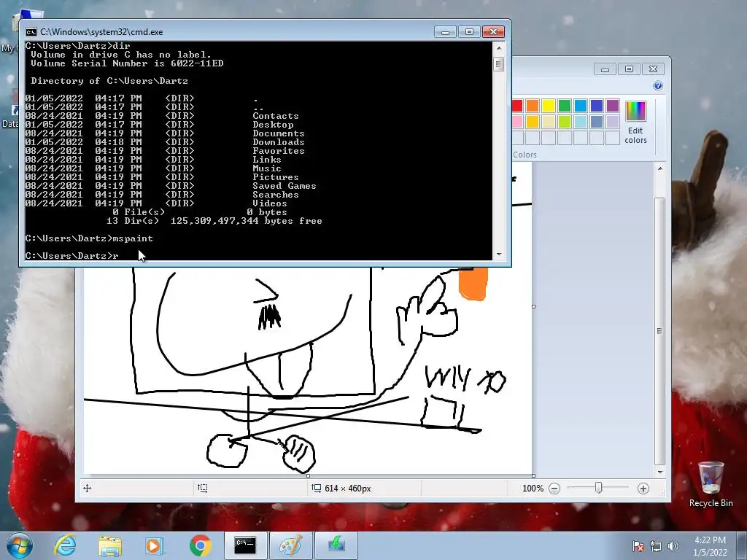Click Paint's vertical scrollbar down arrow
Screen dimensions: 747x560
coord(660,472)
